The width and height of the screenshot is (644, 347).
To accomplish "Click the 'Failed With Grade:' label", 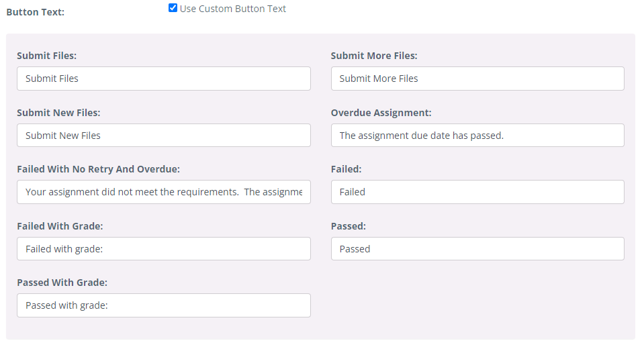I will [60, 226].
